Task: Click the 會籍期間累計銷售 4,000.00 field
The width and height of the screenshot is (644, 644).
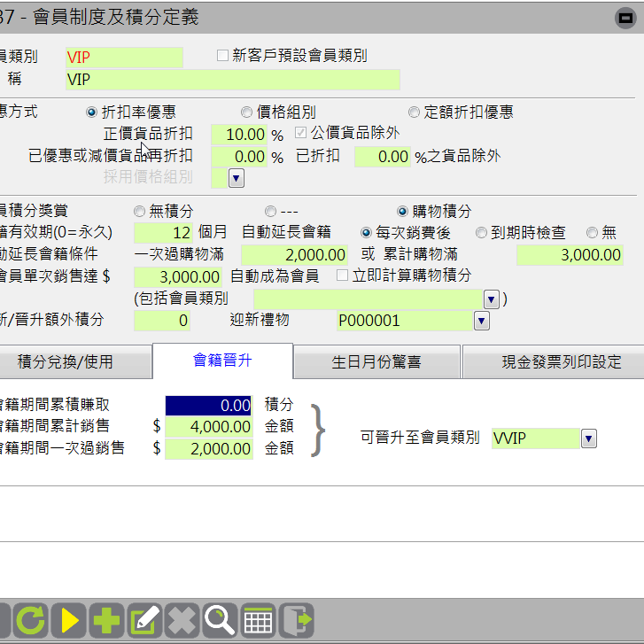Action: [209, 427]
